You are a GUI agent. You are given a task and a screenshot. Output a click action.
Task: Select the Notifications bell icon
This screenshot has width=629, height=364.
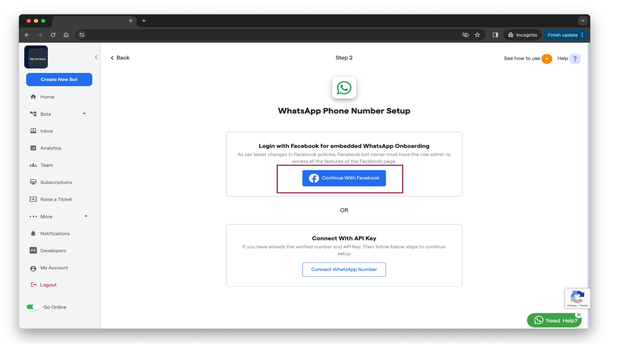pyautogui.click(x=33, y=233)
